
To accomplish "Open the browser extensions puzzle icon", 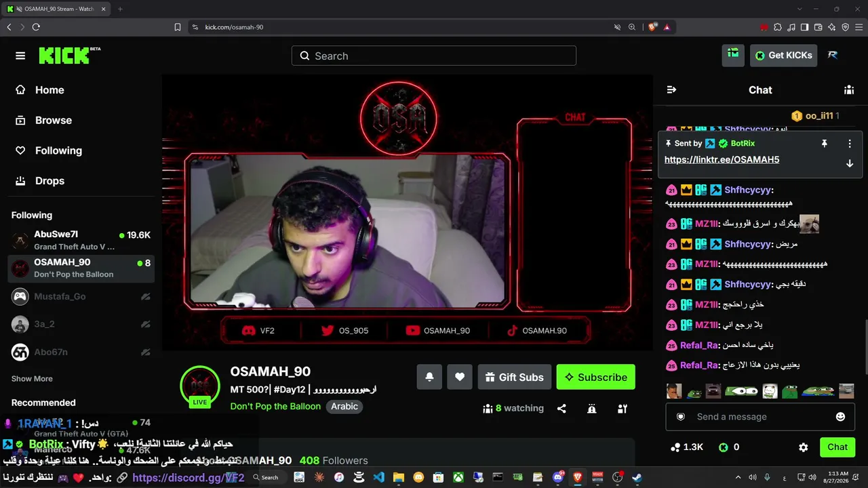I will 778,27.
